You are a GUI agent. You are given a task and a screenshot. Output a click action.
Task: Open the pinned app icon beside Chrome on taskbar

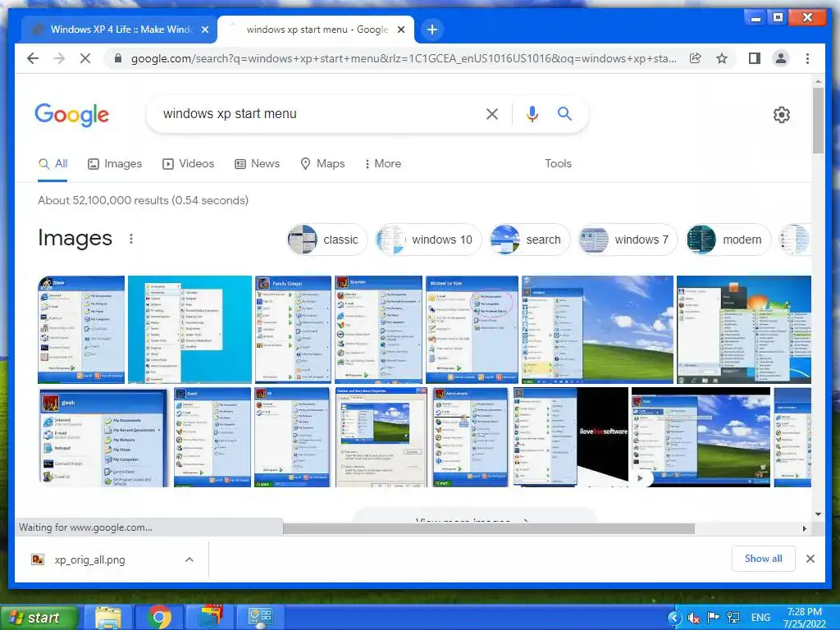(211, 618)
